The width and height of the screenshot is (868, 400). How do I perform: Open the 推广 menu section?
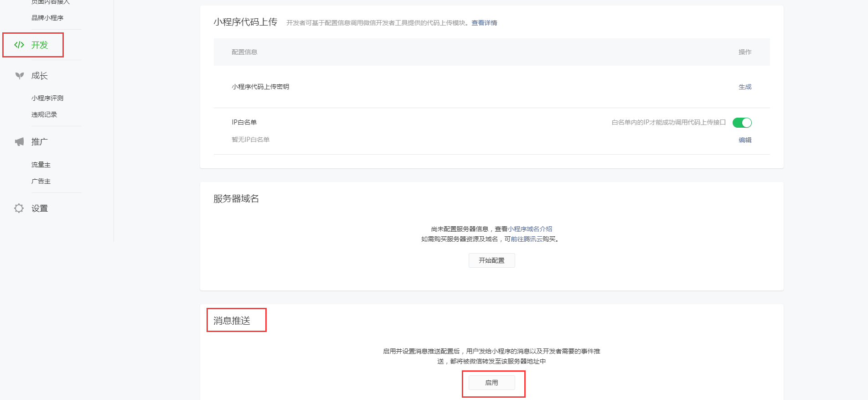[x=40, y=142]
